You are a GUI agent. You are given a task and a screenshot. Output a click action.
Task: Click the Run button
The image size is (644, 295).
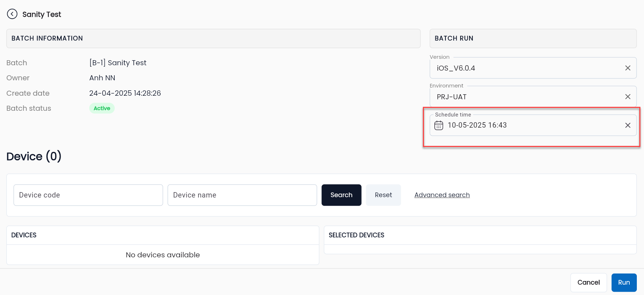624,282
